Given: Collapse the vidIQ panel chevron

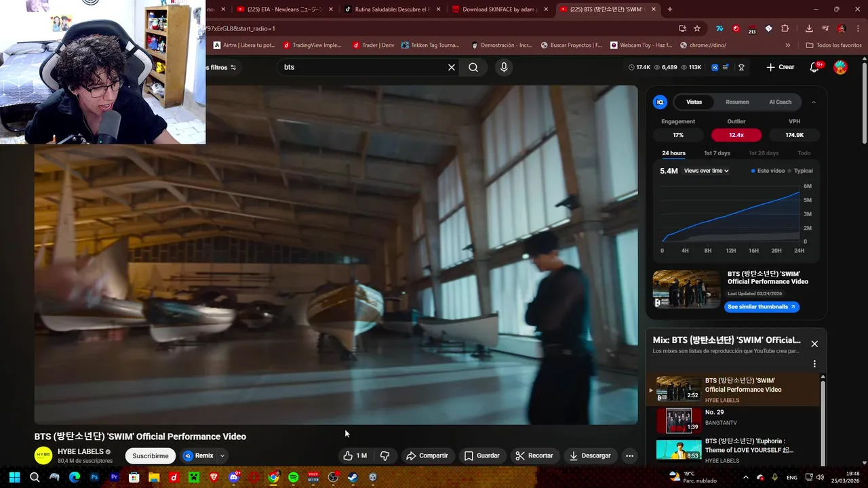Looking at the screenshot, I should [x=813, y=102].
